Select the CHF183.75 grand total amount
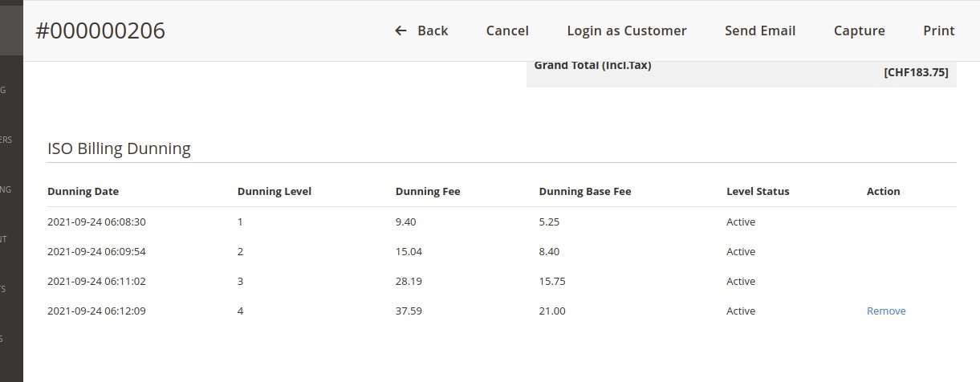 (916, 72)
